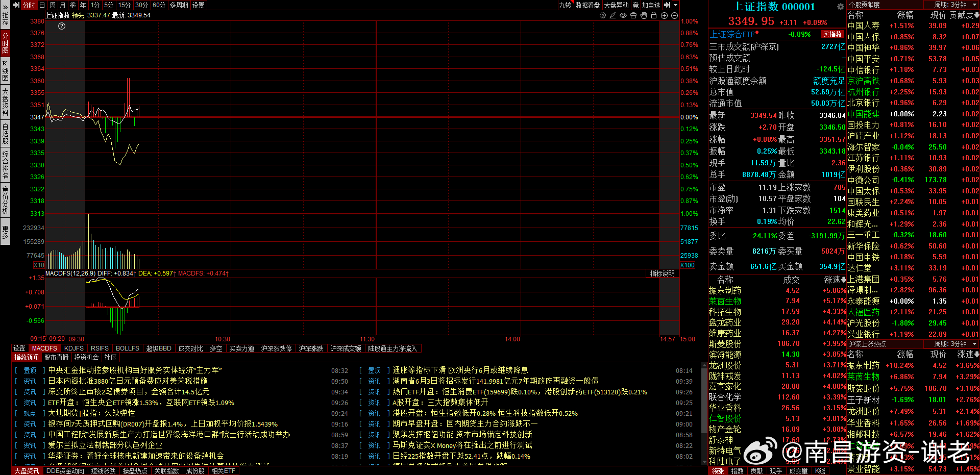Open 综合排名 in left sidebar

[5, 165]
